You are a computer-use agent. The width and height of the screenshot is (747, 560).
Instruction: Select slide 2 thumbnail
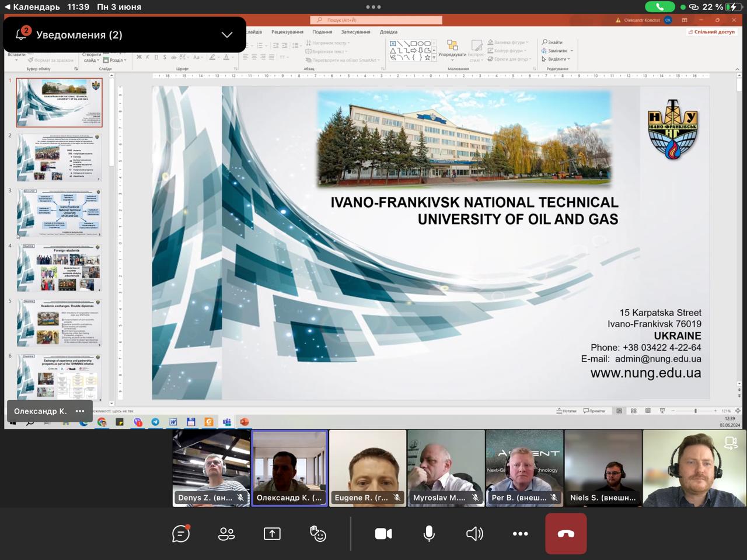click(59, 157)
